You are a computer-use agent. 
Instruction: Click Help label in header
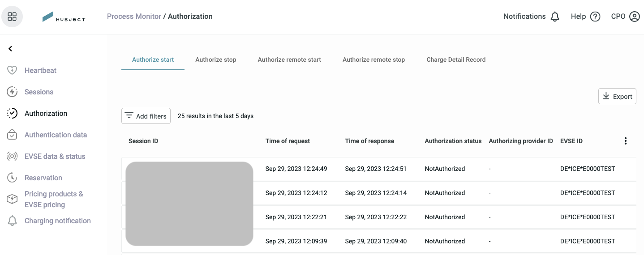(578, 16)
